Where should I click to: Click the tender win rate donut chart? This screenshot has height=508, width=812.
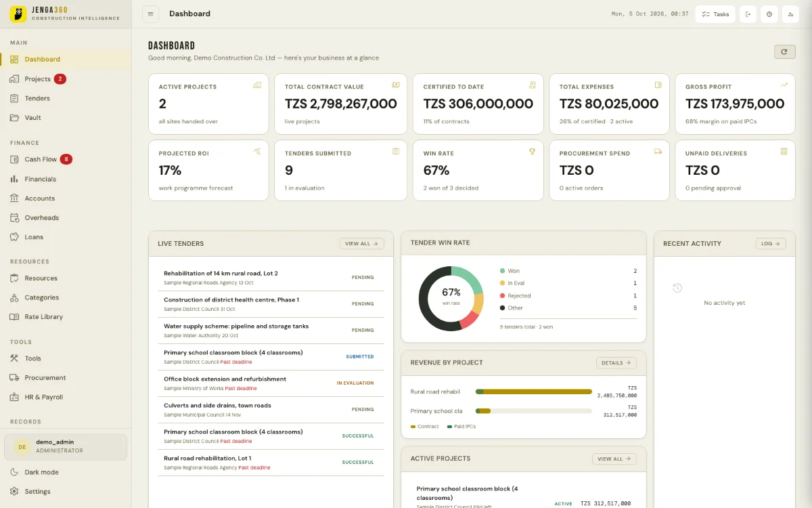tap(451, 299)
